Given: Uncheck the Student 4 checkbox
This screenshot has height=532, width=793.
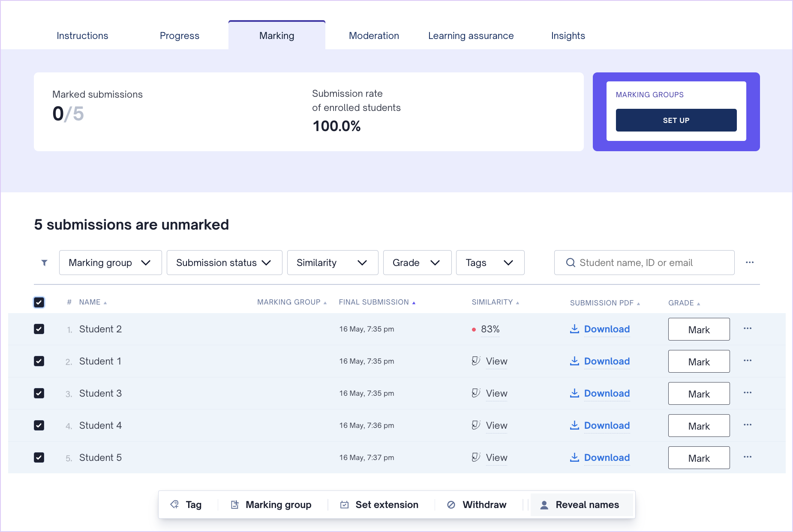Looking at the screenshot, I should click(39, 425).
